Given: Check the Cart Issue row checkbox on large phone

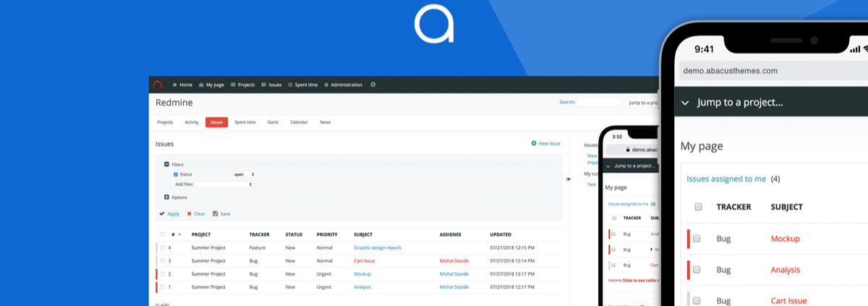Looking at the screenshot, I should tap(697, 300).
